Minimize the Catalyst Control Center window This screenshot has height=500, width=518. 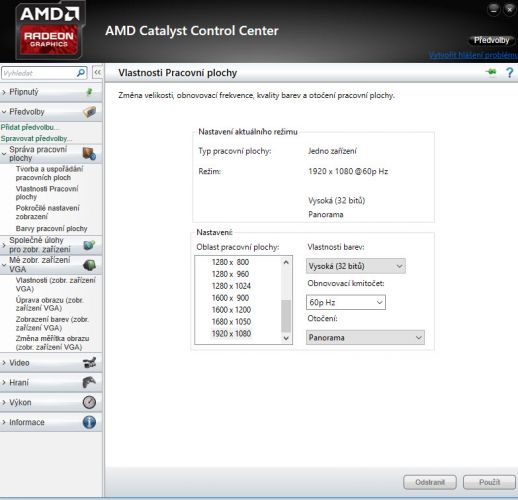point(494,9)
